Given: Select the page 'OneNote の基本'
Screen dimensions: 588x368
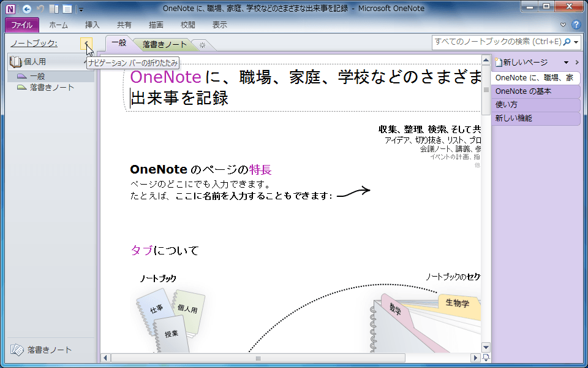Looking at the screenshot, I should click(535, 91).
